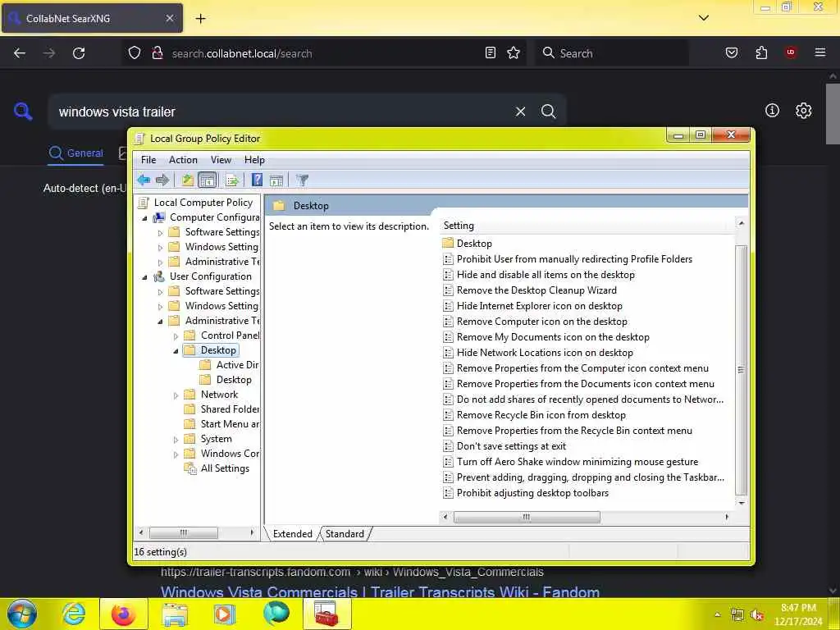
Task: Click the Up One Level folder icon
Action: tap(187, 180)
